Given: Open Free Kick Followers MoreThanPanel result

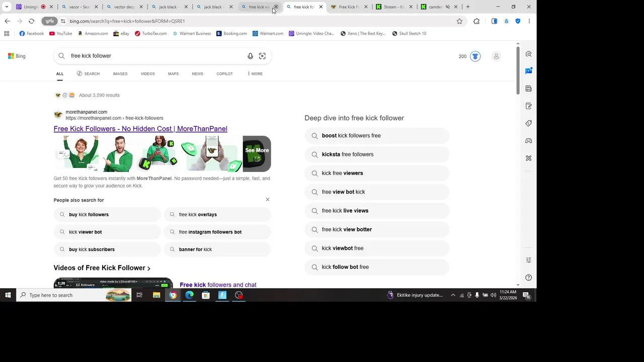Looking at the screenshot, I should pyautogui.click(x=140, y=129).
